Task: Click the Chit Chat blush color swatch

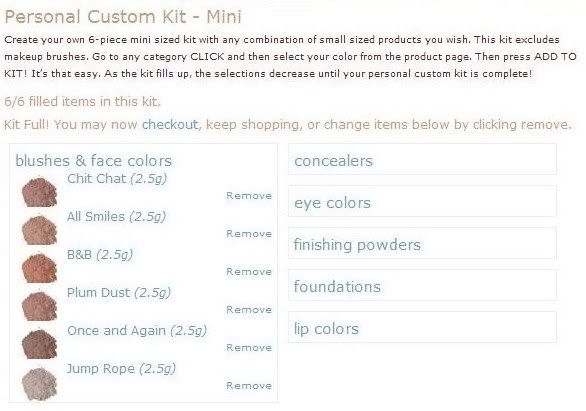Action: click(x=39, y=191)
